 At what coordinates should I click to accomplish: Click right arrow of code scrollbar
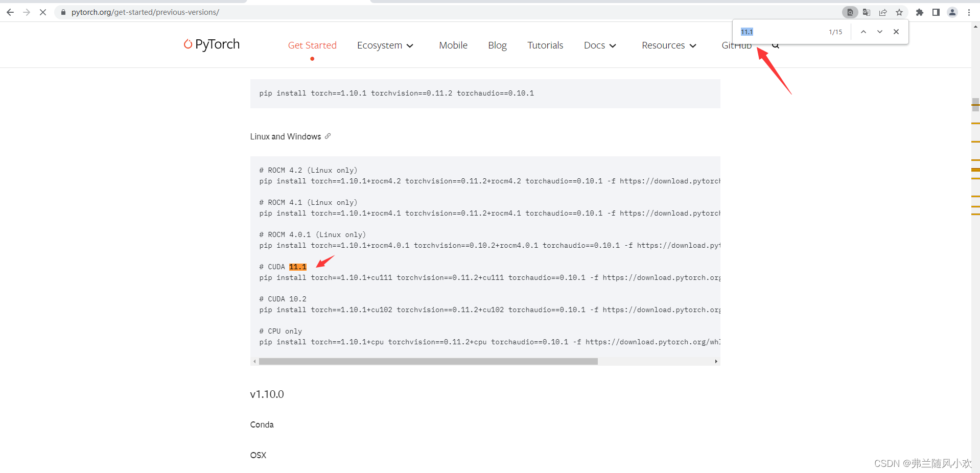point(716,362)
